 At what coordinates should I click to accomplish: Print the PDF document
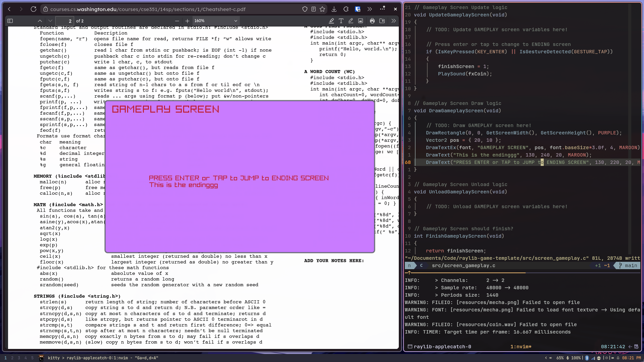pos(372,21)
